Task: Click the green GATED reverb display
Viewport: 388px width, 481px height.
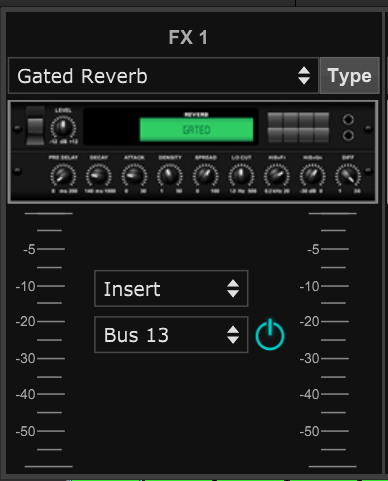Action: click(x=196, y=129)
